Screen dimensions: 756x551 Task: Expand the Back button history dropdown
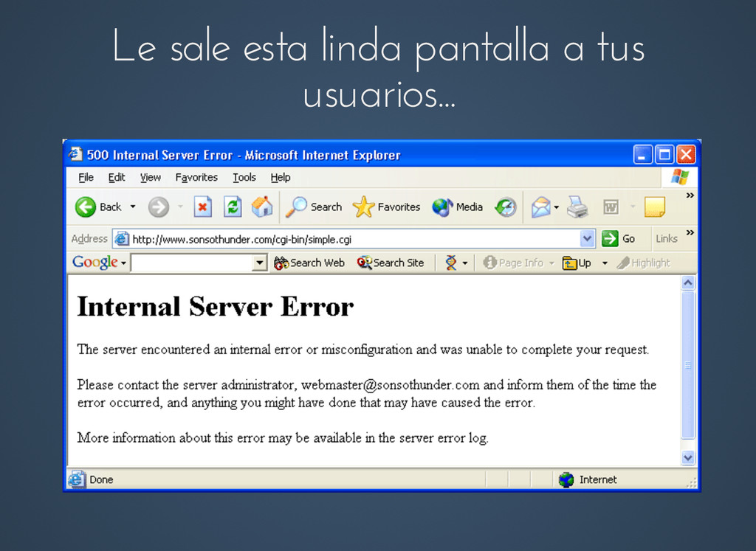point(133,207)
